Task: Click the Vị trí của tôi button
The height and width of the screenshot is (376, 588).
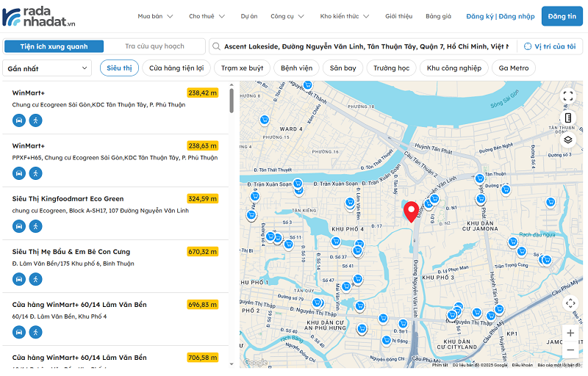Action: pos(549,46)
